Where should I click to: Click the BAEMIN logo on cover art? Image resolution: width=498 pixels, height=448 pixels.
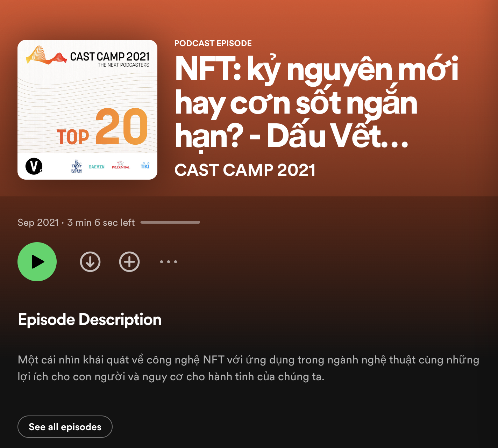tap(97, 167)
